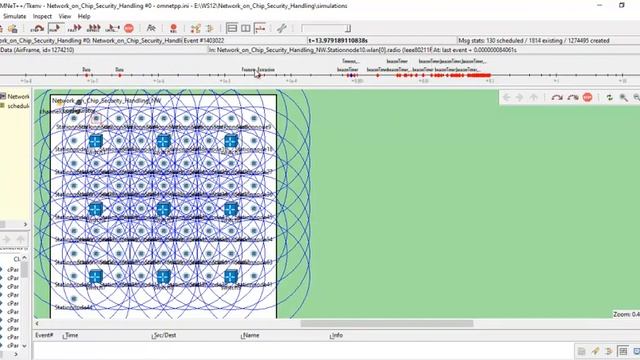The height and width of the screenshot is (360, 640).
Task: Click the Msg stats status field
Action: pyautogui.click(x=534, y=40)
